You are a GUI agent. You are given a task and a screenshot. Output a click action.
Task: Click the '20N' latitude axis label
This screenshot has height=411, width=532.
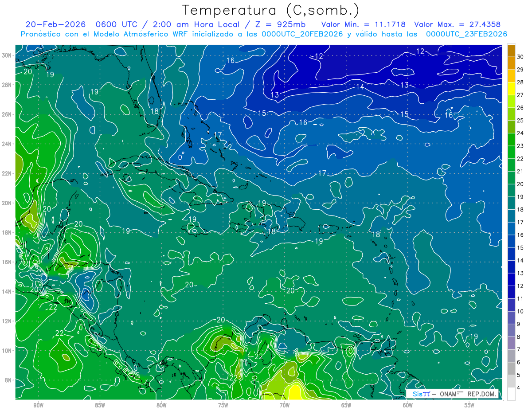tap(7, 203)
